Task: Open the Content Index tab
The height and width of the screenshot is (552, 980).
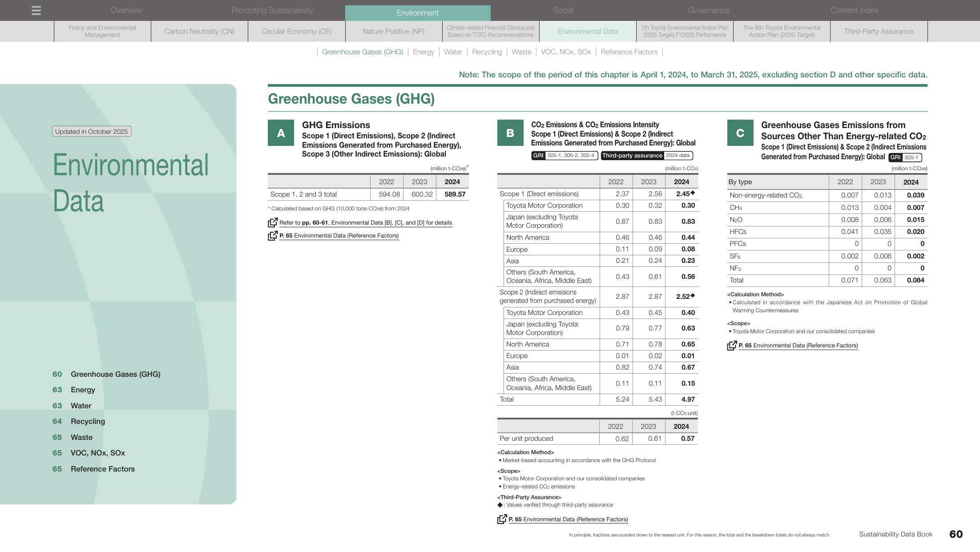Action: click(854, 10)
